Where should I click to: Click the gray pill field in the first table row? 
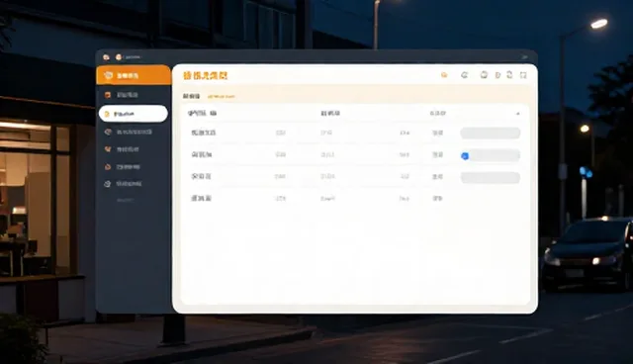click(x=491, y=133)
